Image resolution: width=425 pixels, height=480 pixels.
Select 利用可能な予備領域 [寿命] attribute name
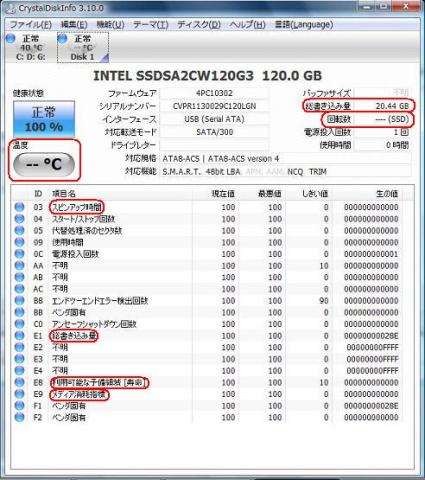pyautogui.click(x=99, y=383)
